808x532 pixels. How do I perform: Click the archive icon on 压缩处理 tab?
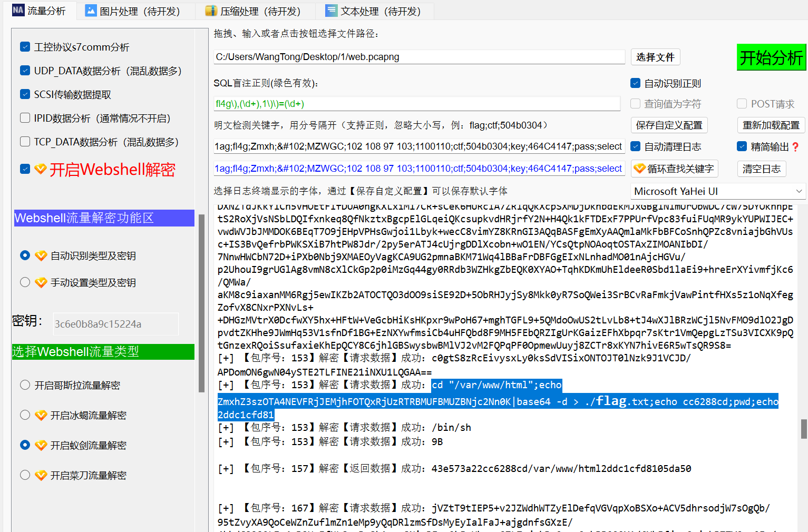tap(211, 11)
